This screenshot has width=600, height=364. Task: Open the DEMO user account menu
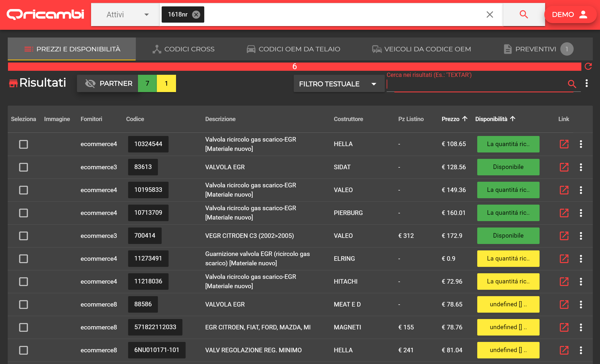click(x=570, y=14)
